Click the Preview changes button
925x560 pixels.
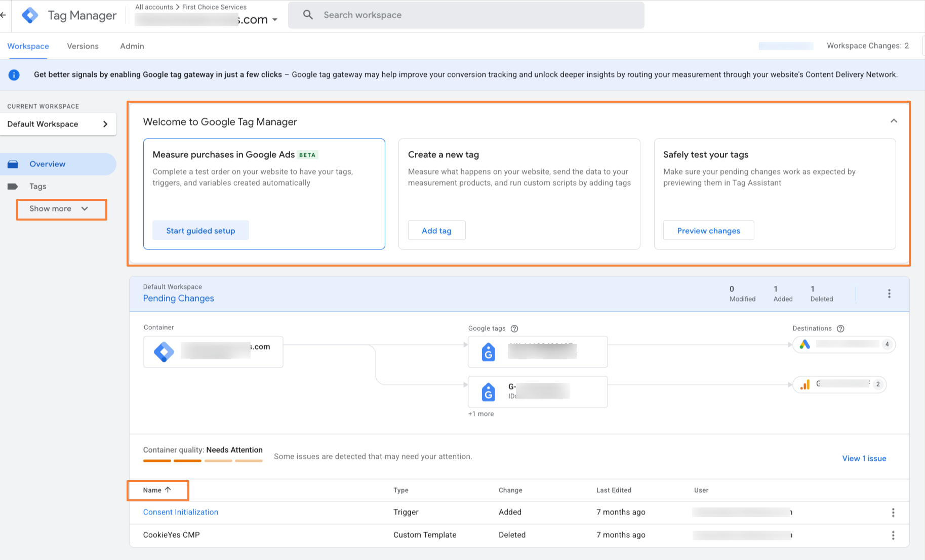point(708,231)
